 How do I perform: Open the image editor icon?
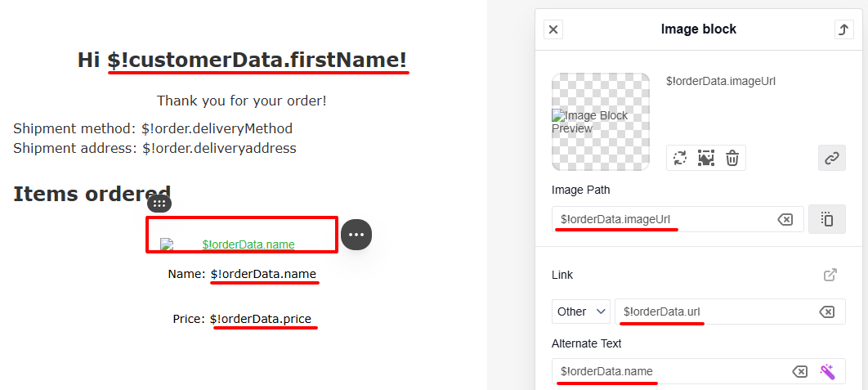tap(706, 158)
